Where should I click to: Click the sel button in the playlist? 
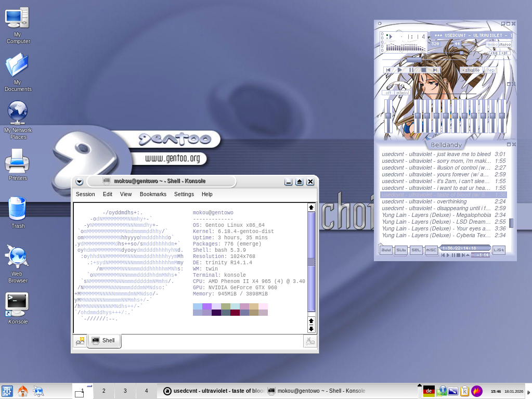point(416,250)
